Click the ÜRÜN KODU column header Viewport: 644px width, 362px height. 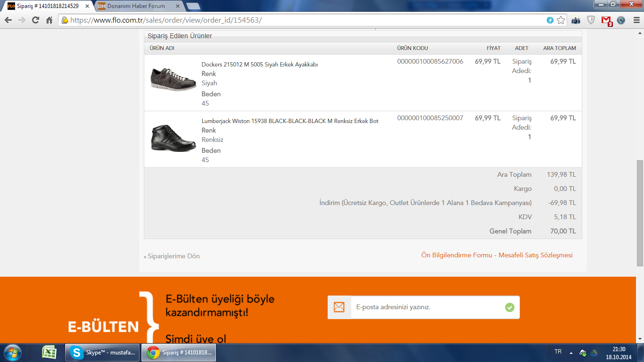pos(413,48)
